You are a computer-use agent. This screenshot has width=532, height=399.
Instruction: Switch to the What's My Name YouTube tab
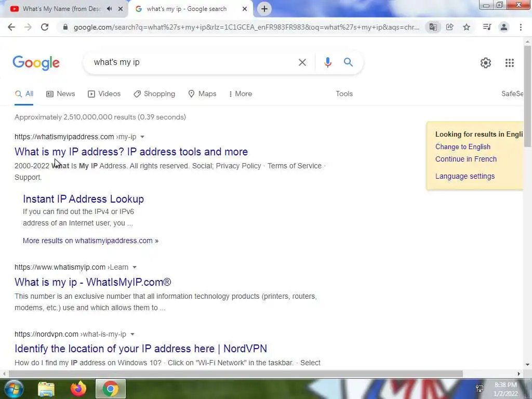(x=61, y=9)
